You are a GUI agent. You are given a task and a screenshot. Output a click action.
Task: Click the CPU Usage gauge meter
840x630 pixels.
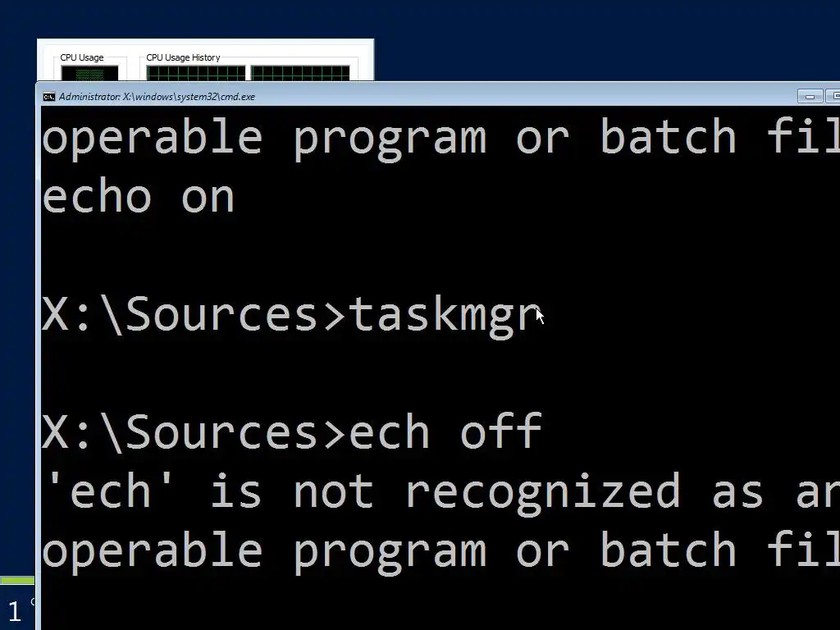pos(83,73)
